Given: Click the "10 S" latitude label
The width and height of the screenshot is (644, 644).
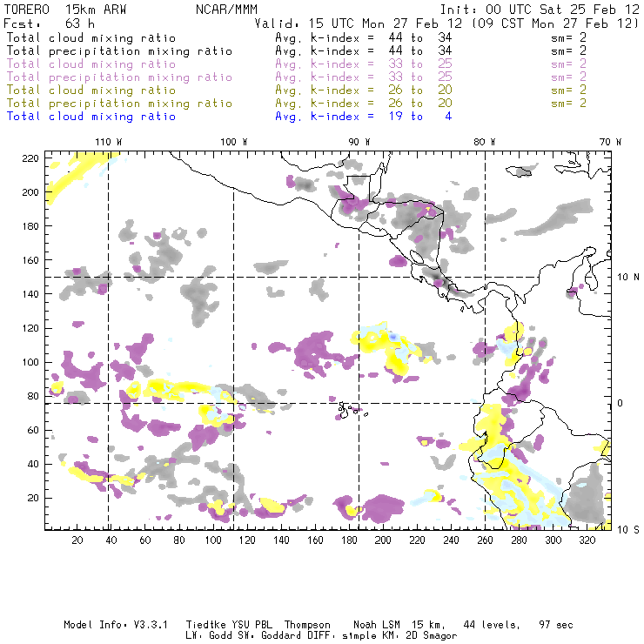Looking at the screenshot, I should pos(628,530).
